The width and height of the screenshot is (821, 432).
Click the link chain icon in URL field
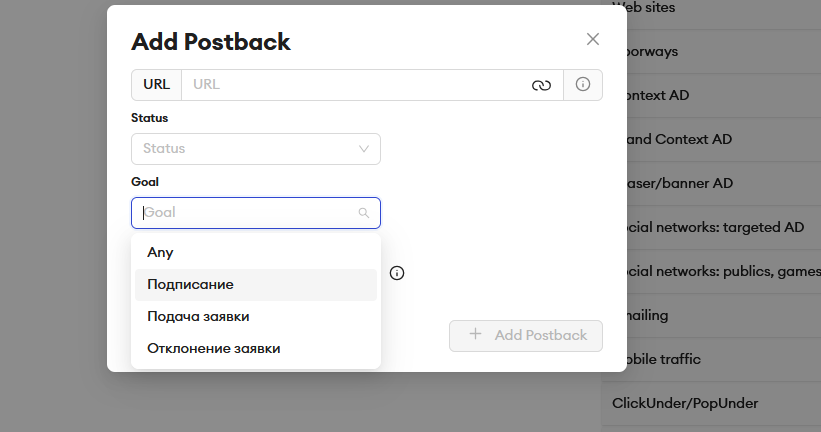pyautogui.click(x=541, y=85)
